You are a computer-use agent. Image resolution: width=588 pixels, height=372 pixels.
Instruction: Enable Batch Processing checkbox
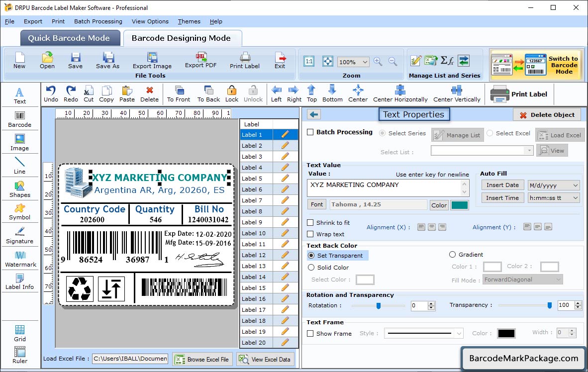pyautogui.click(x=310, y=132)
